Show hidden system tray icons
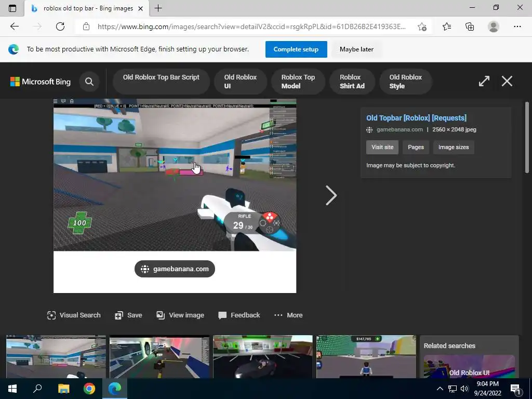Screen dimensions: 532x399 pyautogui.click(x=440, y=389)
